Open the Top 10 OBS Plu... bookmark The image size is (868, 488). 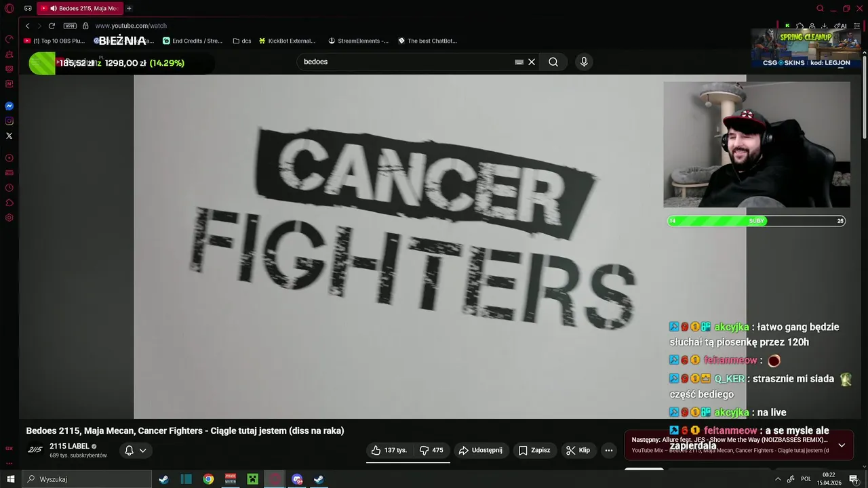pos(54,41)
